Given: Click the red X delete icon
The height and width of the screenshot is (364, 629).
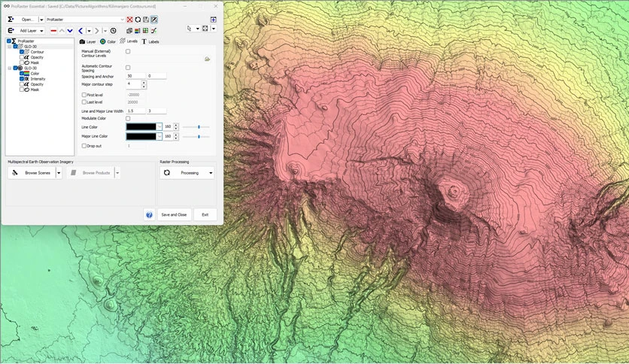Looking at the screenshot, I should pos(129,20).
